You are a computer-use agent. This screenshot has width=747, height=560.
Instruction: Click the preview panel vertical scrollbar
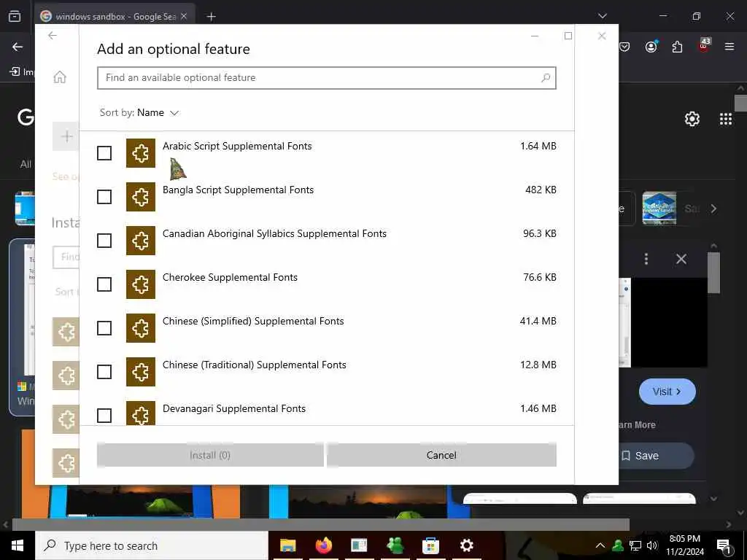[x=713, y=273]
